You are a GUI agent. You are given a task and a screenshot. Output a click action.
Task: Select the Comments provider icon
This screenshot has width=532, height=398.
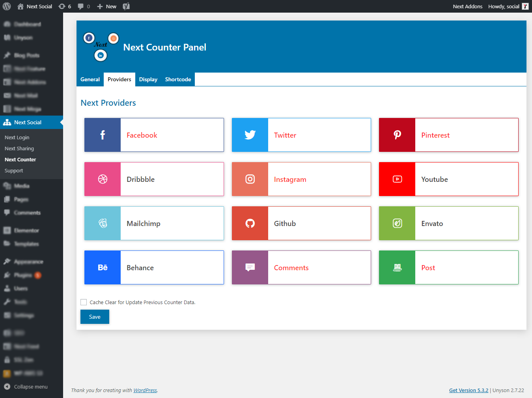(x=250, y=267)
